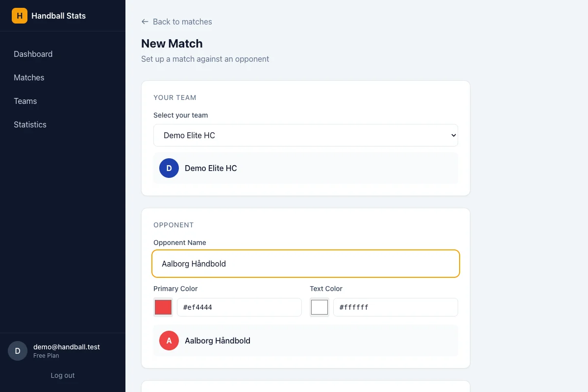Open the red Primary Color swatch

pos(163,307)
